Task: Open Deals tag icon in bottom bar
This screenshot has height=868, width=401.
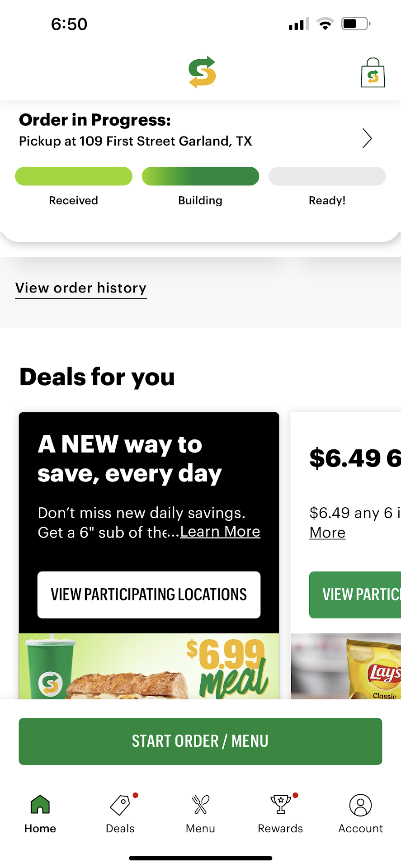Action: tap(120, 805)
